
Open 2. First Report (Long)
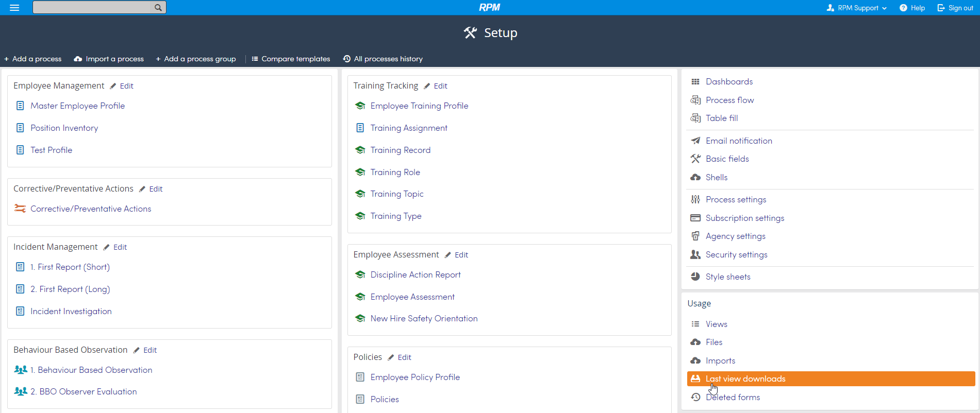70,289
